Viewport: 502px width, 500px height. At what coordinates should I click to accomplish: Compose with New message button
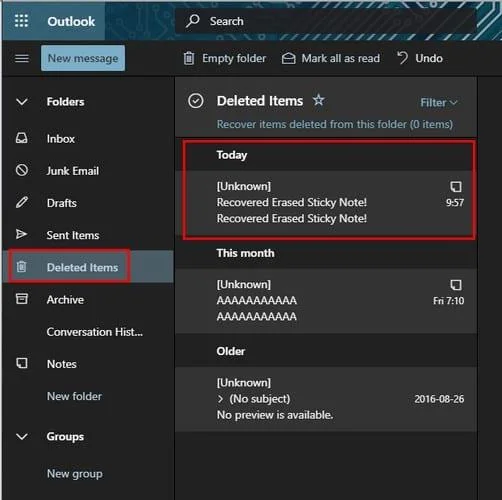click(83, 58)
